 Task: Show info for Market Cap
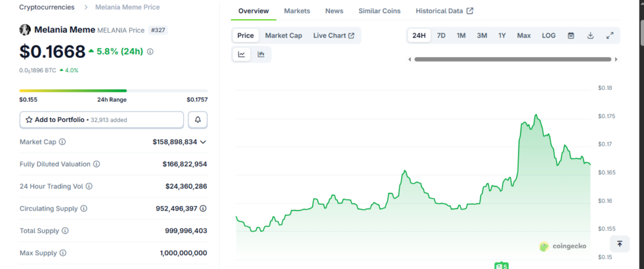coord(62,142)
